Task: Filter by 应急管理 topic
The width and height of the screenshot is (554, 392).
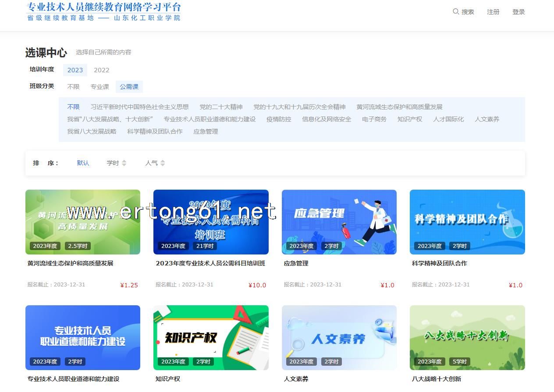Action: pos(206,131)
